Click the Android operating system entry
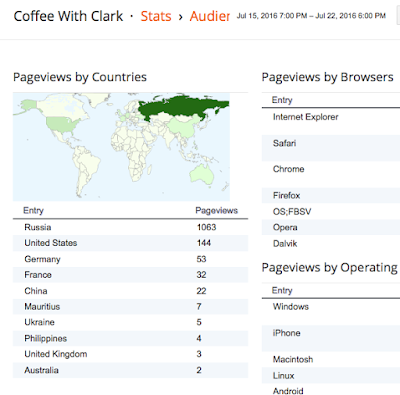 click(288, 391)
